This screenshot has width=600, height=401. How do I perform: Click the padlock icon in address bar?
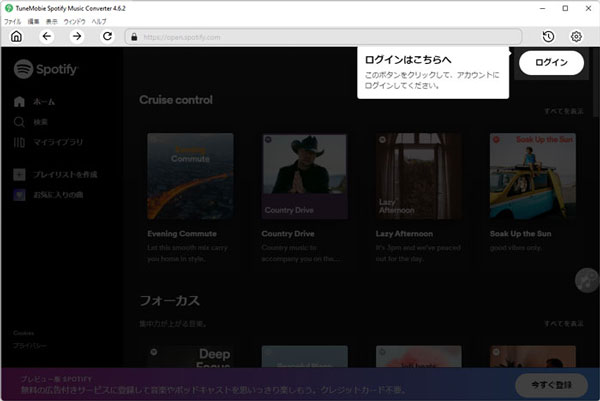tap(134, 37)
